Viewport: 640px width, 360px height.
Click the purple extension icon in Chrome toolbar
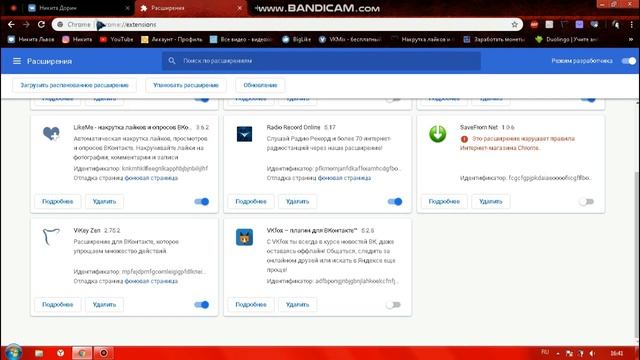579,24
